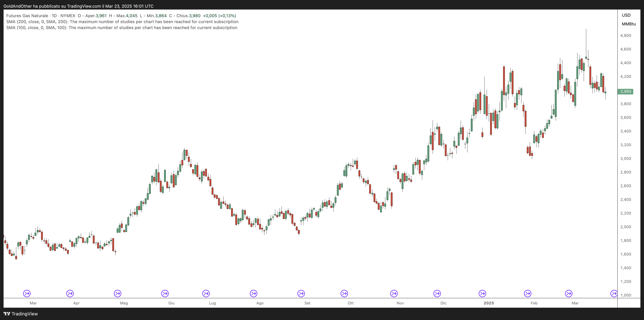Viewport: 644px width, 320px height.
Task: Click the contract rollover icon above Set
Action: click(301, 293)
